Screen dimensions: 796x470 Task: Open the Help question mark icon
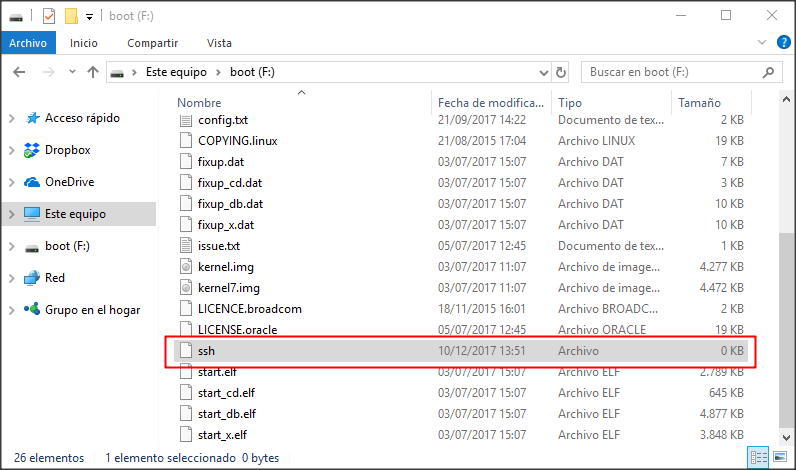[782, 43]
